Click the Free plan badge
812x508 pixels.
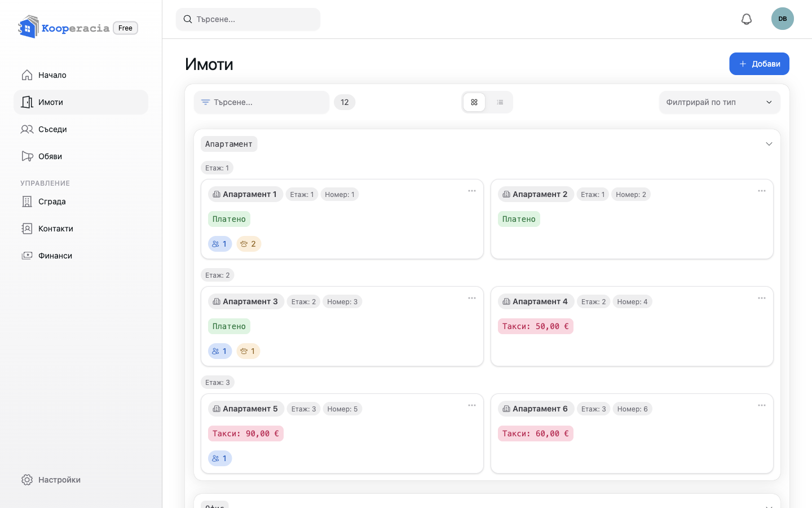[x=125, y=28]
